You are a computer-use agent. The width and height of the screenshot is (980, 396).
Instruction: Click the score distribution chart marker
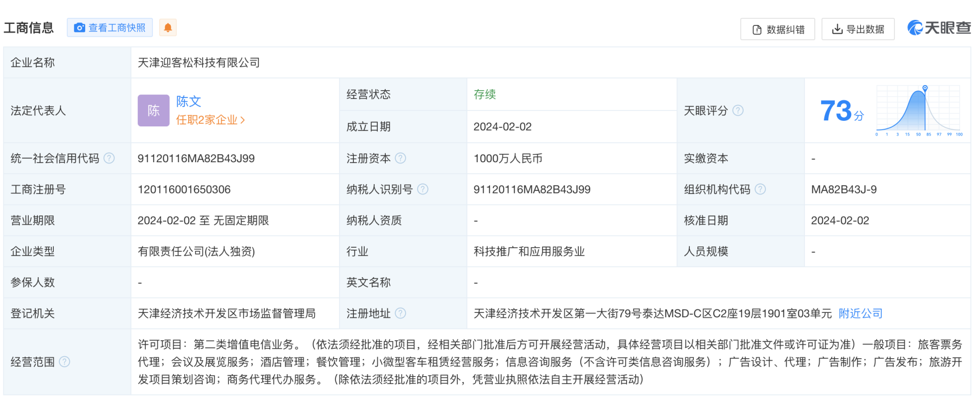pyautogui.click(x=925, y=88)
